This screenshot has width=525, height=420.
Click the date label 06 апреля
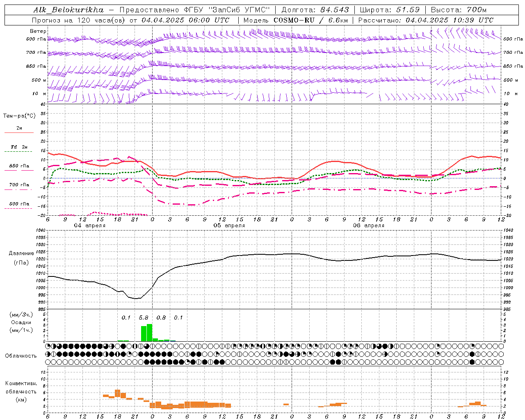[369, 226]
